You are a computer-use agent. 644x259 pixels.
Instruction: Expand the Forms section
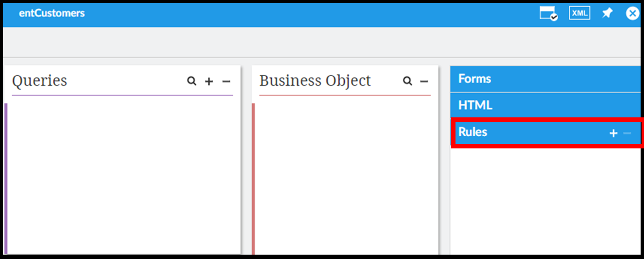click(475, 79)
